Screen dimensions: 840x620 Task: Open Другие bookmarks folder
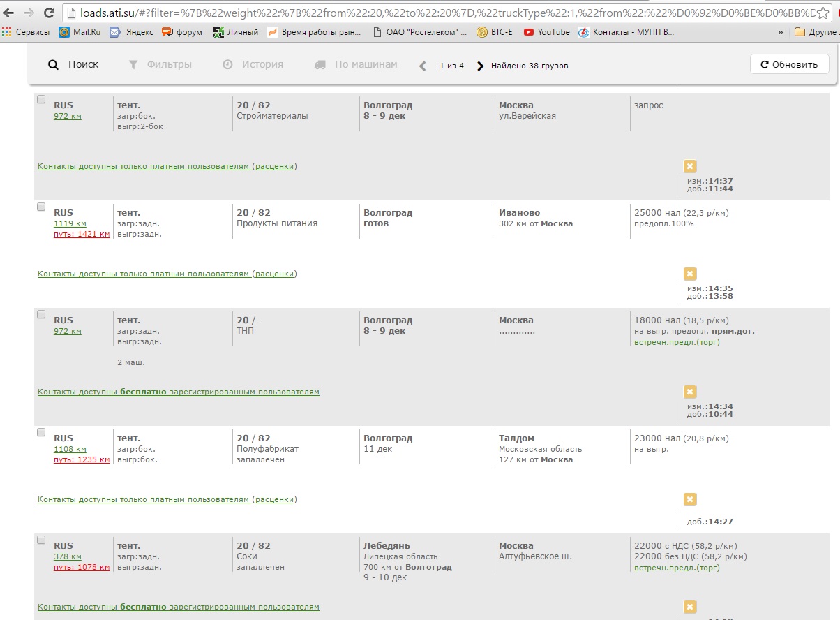coord(816,32)
